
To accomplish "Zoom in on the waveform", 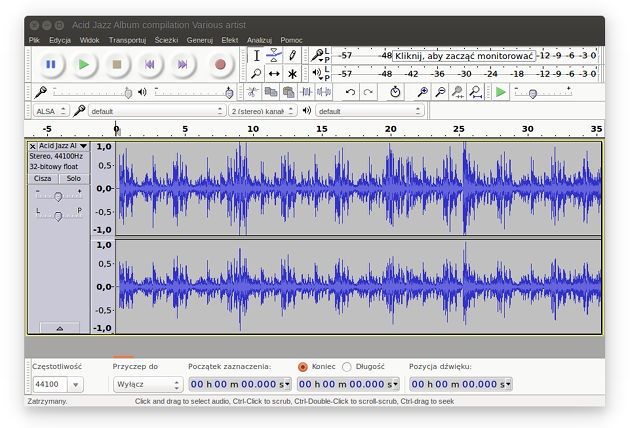I will click(422, 92).
